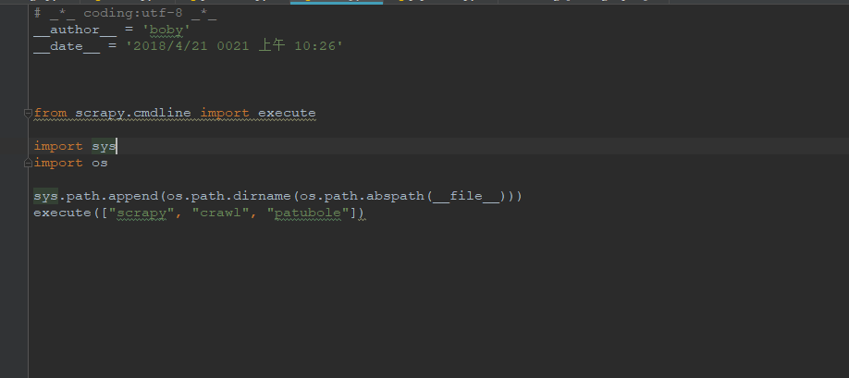Click the 'execute' call on the last line
Screen dimensions: 849x378
pyautogui.click(x=62, y=213)
